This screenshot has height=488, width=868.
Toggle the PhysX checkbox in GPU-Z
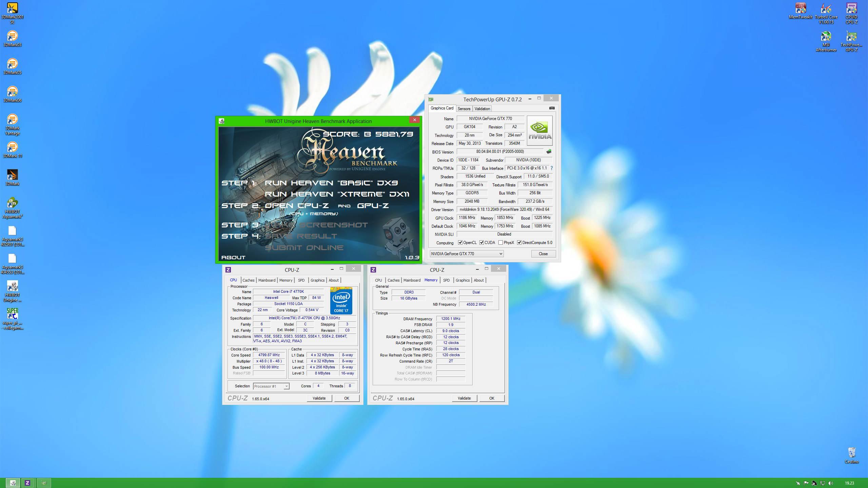[x=500, y=243]
